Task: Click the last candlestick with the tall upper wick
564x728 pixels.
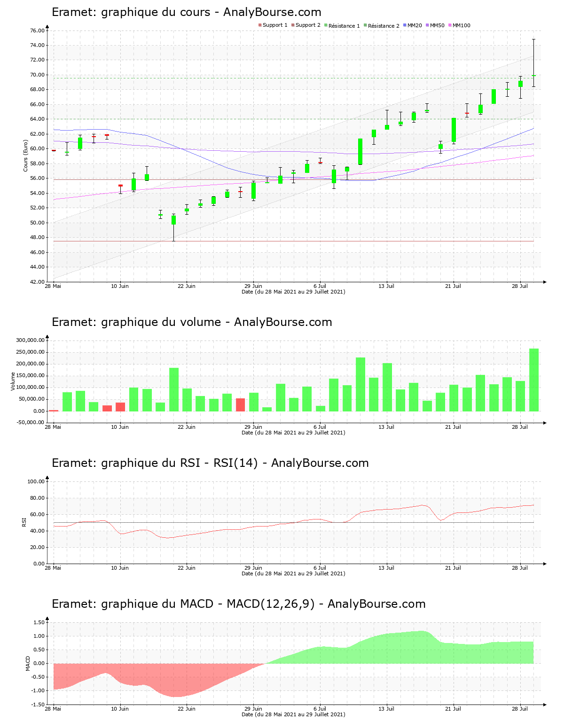Action: [533, 63]
